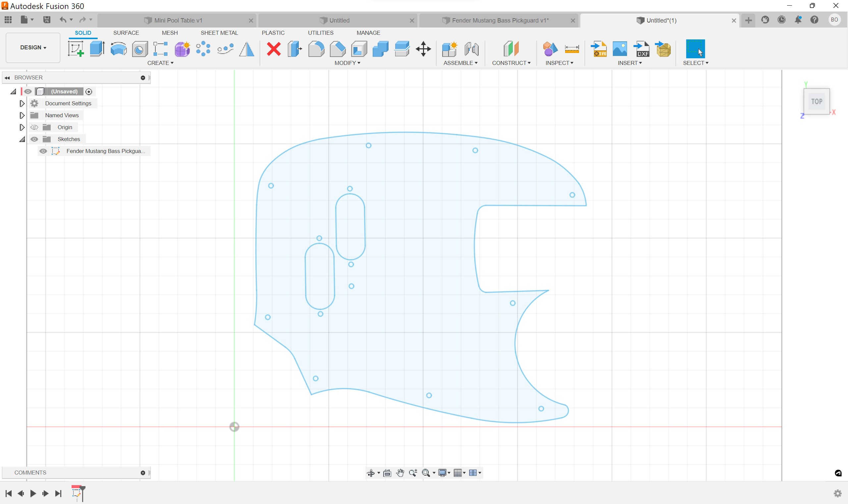848x504 pixels.
Task: Select the Create Sketch tool
Action: pyautogui.click(x=76, y=49)
